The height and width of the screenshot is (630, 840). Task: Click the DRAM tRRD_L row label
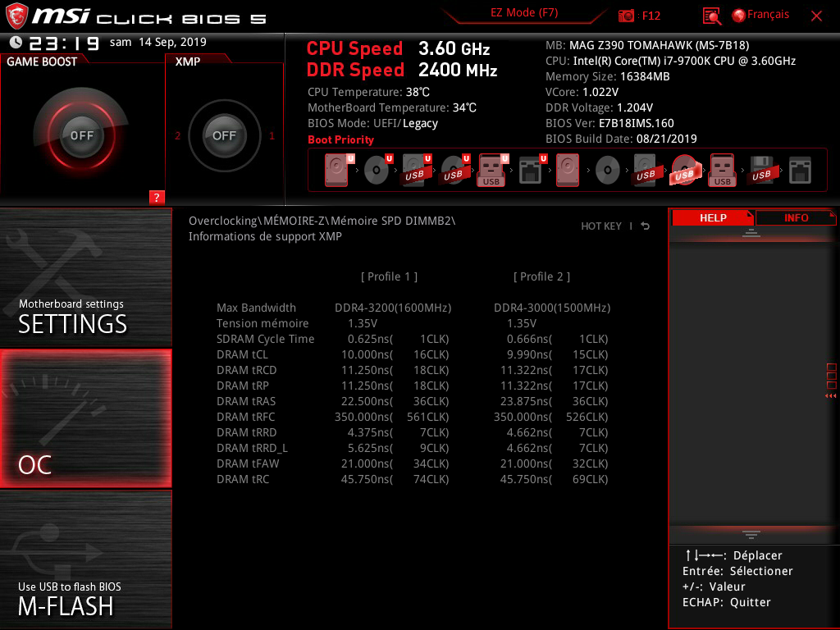[252, 448]
